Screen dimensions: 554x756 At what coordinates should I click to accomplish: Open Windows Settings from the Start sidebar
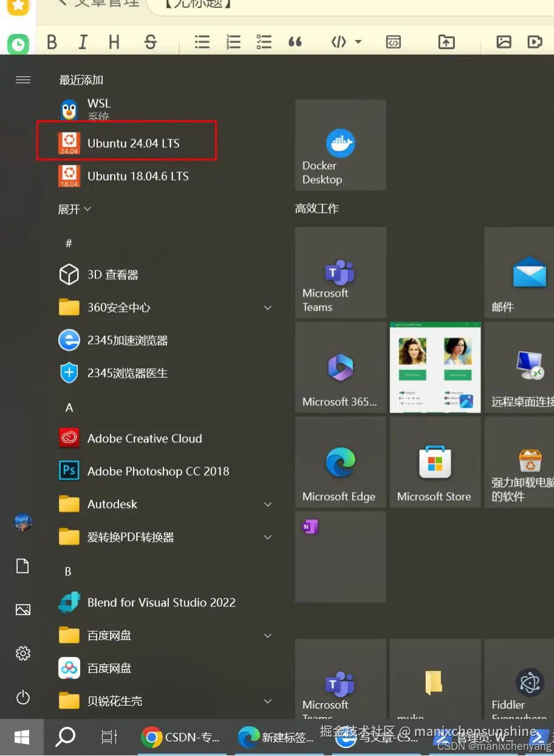point(22,653)
